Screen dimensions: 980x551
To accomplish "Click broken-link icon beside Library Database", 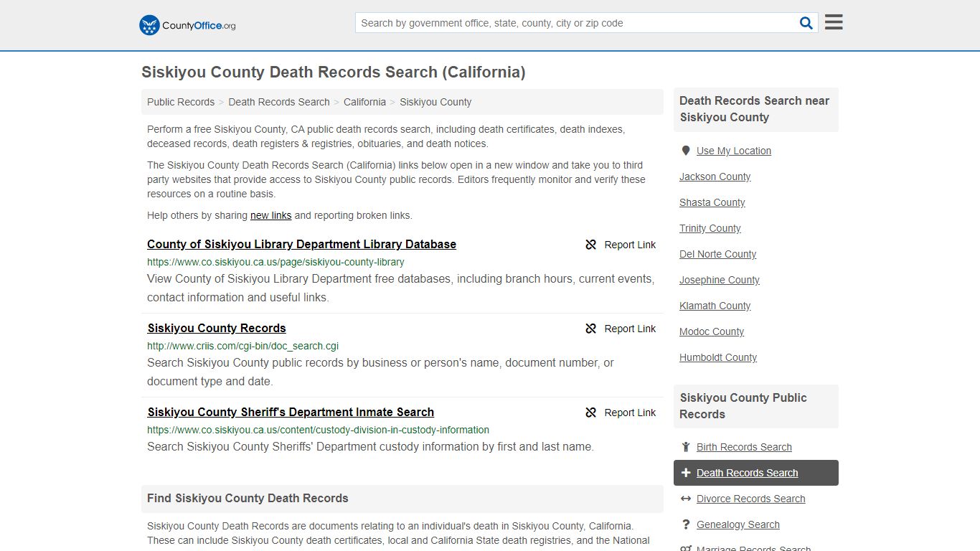I will 591,245.
